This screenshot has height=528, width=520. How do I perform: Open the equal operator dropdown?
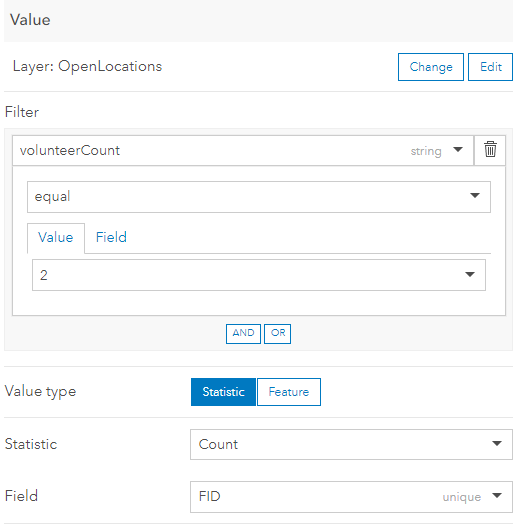(x=259, y=197)
